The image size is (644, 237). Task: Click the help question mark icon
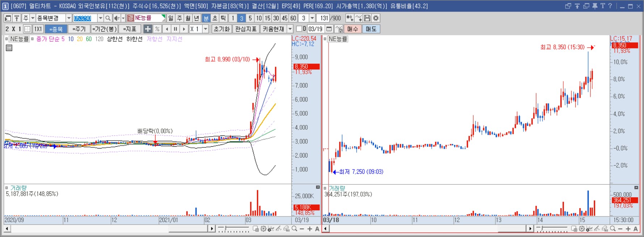point(610,6)
